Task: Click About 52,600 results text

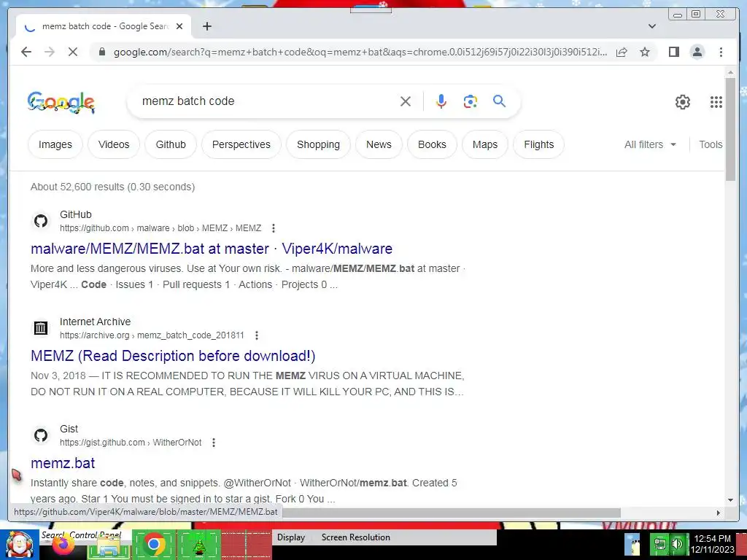Action: pyautogui.click(x=112, y=187)
